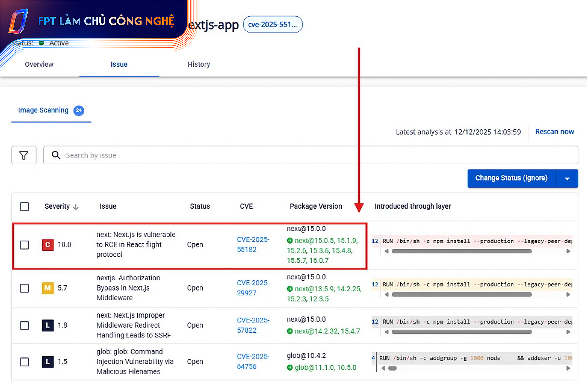Click the Rescan now link
Screen dimensions: 588x382
click(554, 132)
